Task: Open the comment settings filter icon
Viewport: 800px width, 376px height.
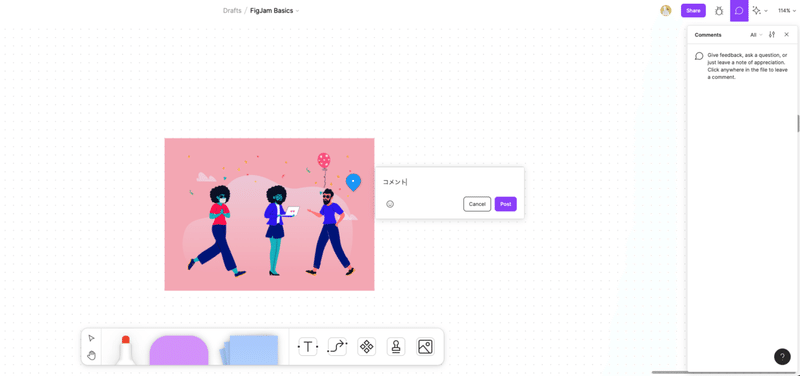Action: pos(772,35)
